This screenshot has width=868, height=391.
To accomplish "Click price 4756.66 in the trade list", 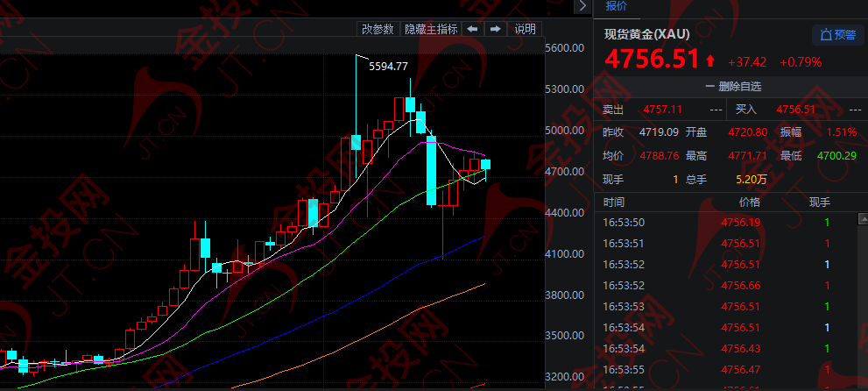I will pyautogui.click(x=741, y=286).
